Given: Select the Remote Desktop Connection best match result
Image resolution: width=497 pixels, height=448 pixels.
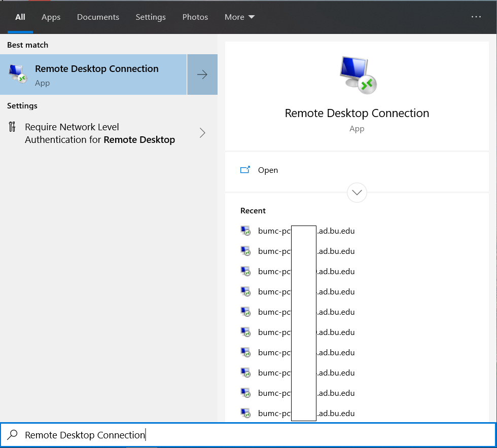Looking at the screenshot, I should (x=93, y=74).
